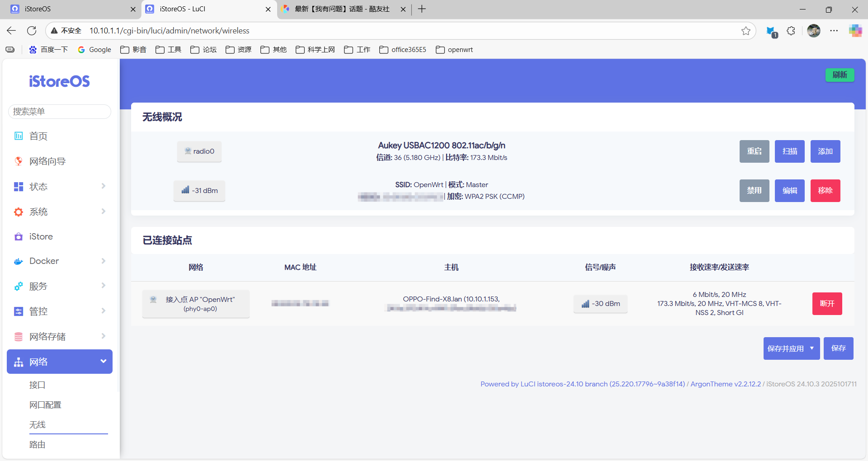Click the Network Wizard globe icon
This screenshot has width=868, height=461.
[19, 161]
